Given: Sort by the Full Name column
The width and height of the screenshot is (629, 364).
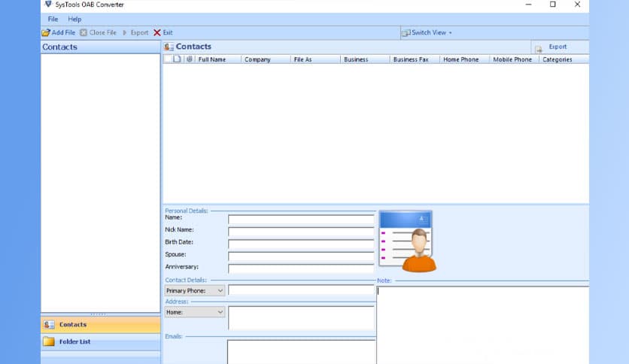Looking at the screenshot, I should [219, 59].
